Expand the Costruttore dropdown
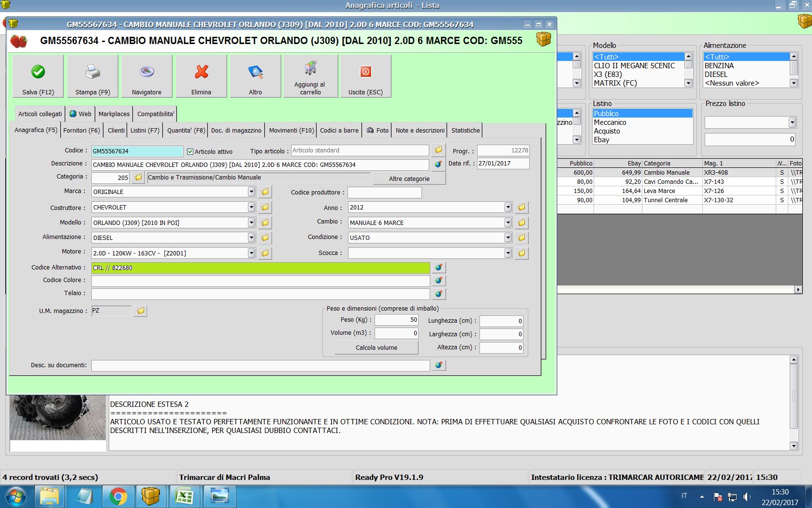812x508 pixels. pos(251,207)
